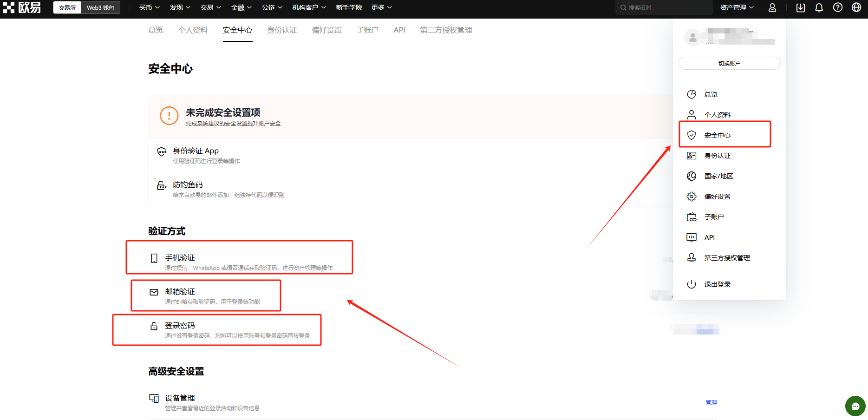Switch to the 个人资料 tab
The image size is (868, 420).
tap(193, 30)
